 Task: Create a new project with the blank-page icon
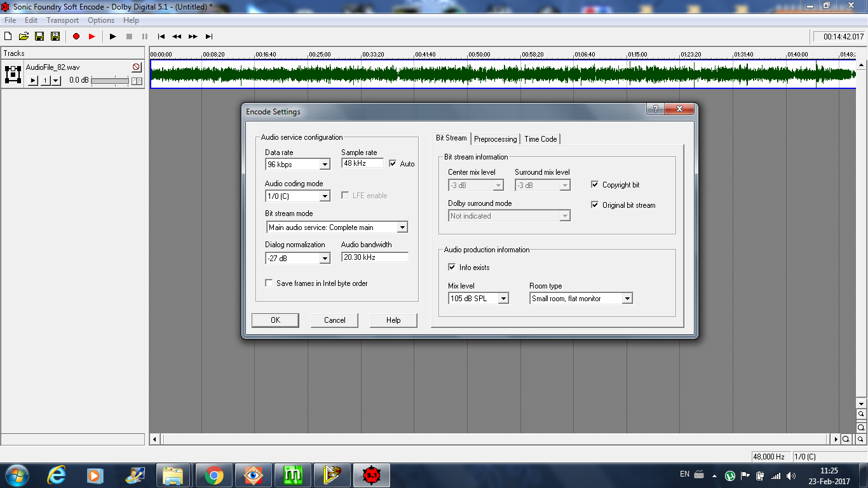(8, 37)
